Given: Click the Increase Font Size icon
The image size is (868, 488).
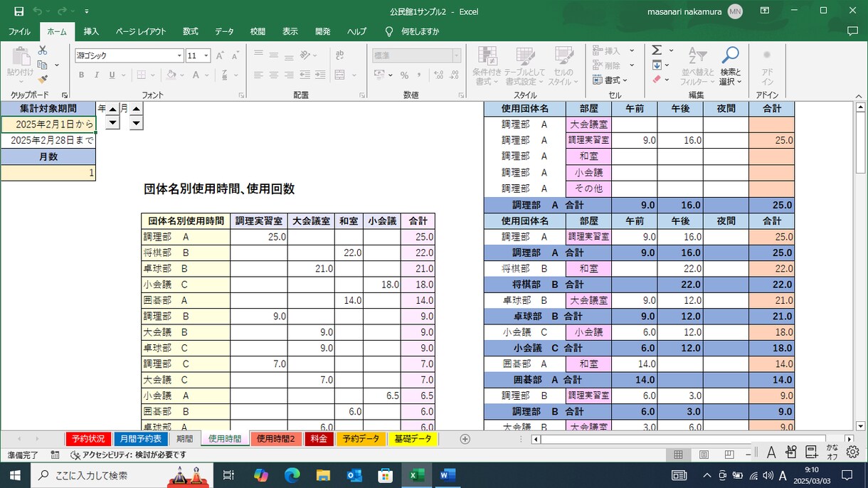Looking at the screenshot, I should 221,55.
